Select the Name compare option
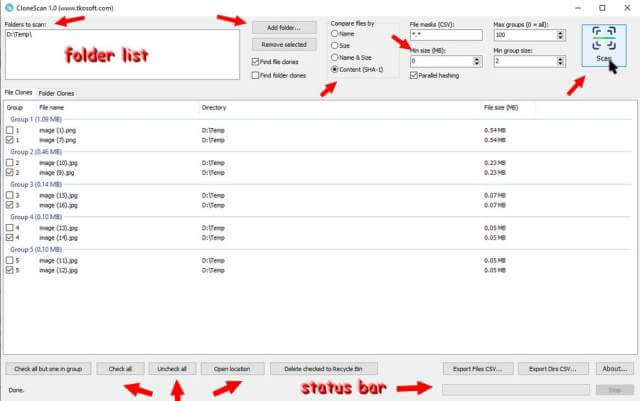This screenshot has height=401, width=640. (x=335, y=33)
